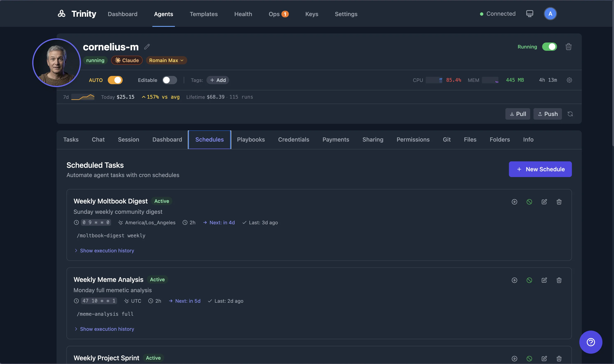This screenshot has height=364, width=614.
Task: Disable the Weekly Moltbook Digest schedule
Action: click(x=529, y=202)
